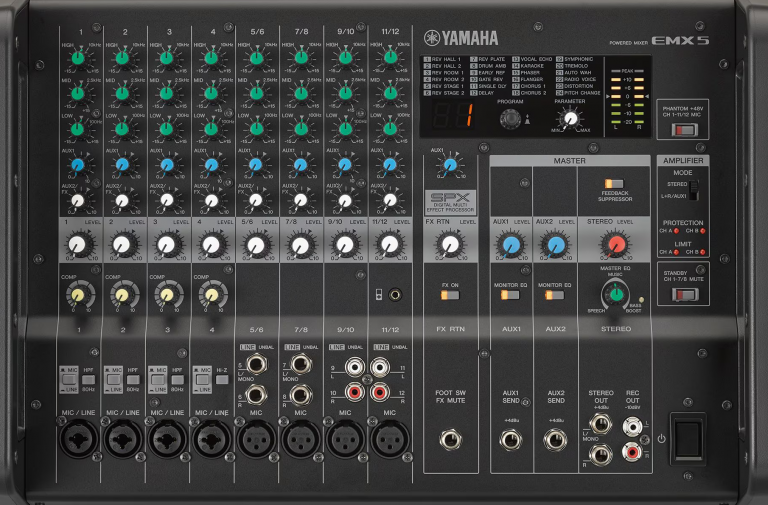The image size is (768, 505).
Task: Click channel 2 MID EQ green knob
Action: point(122,93)
